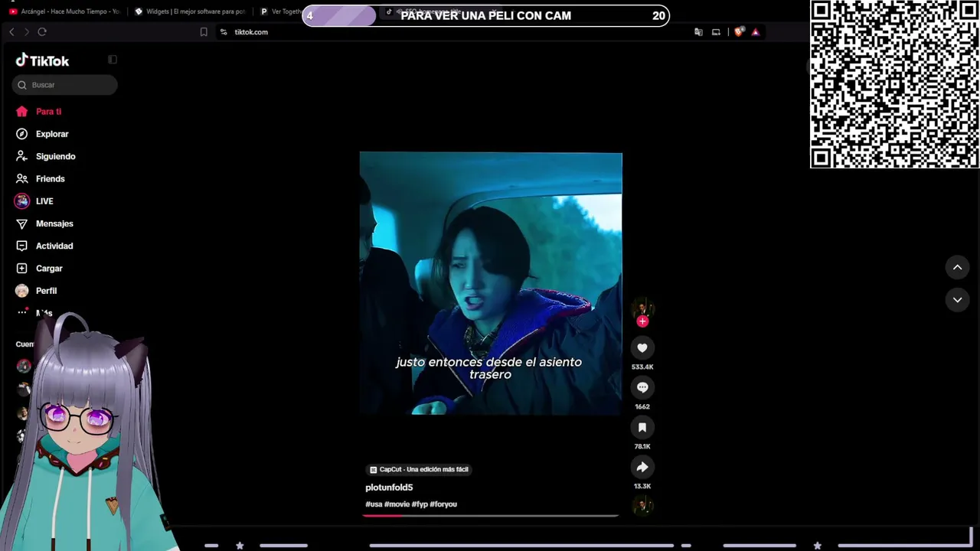Open the Cargar upload page
The height and width of the screenshot is (551, 980).
pos(49,269)
